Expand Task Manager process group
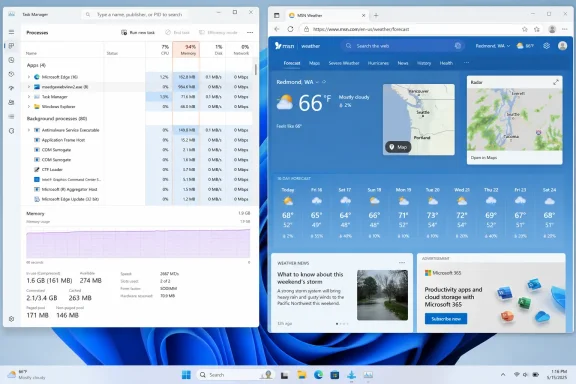 coord(29,97)
